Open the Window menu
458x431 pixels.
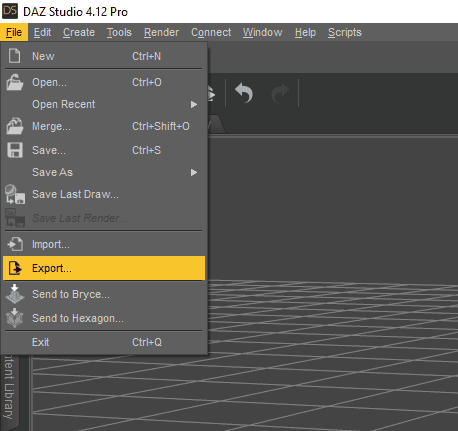[262, 32]
